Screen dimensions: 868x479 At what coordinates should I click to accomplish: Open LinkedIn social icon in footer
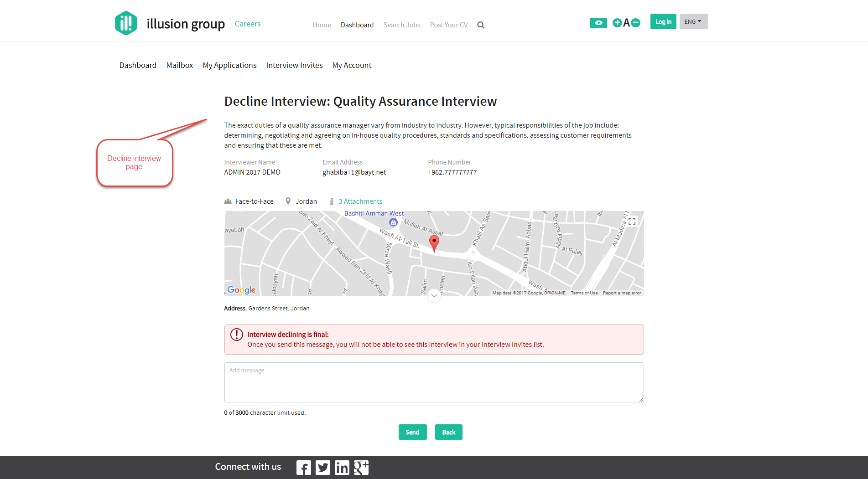(x=342, y=468)
